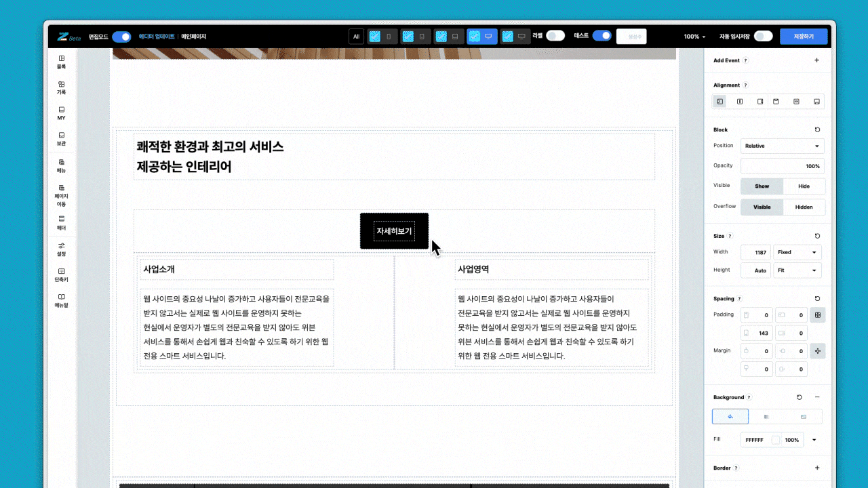Image resolution: width=868 pixels, height=488 pixels.
Task: Open the 헤더 header panel
Action: tap(61, 223)
